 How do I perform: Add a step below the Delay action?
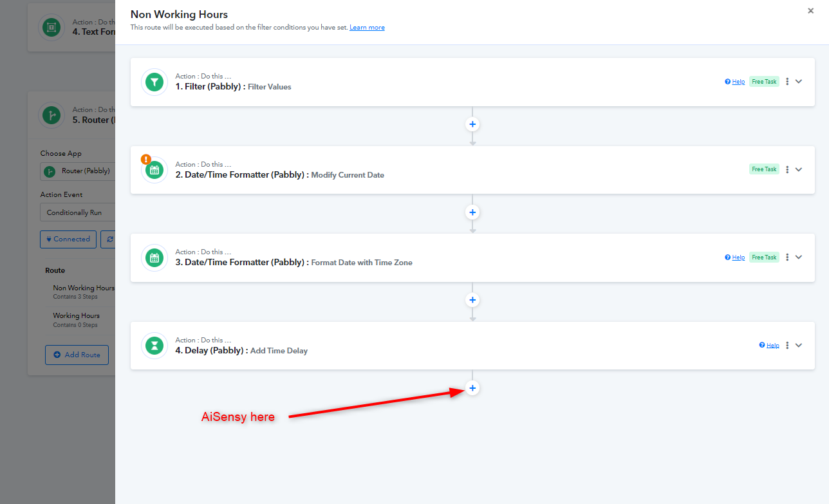(x=472, y=388)
